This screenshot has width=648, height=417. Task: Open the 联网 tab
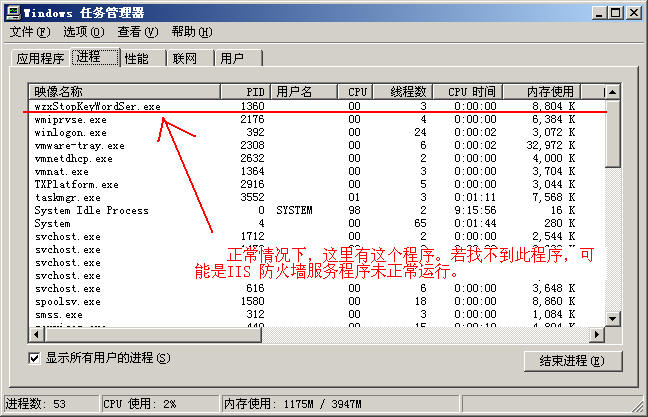pos(191,58)
